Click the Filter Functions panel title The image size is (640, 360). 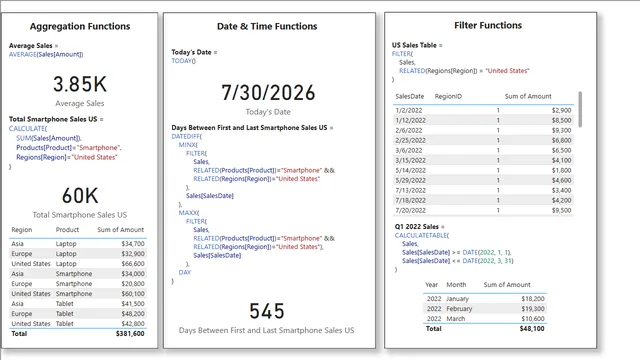click(488, 25)
